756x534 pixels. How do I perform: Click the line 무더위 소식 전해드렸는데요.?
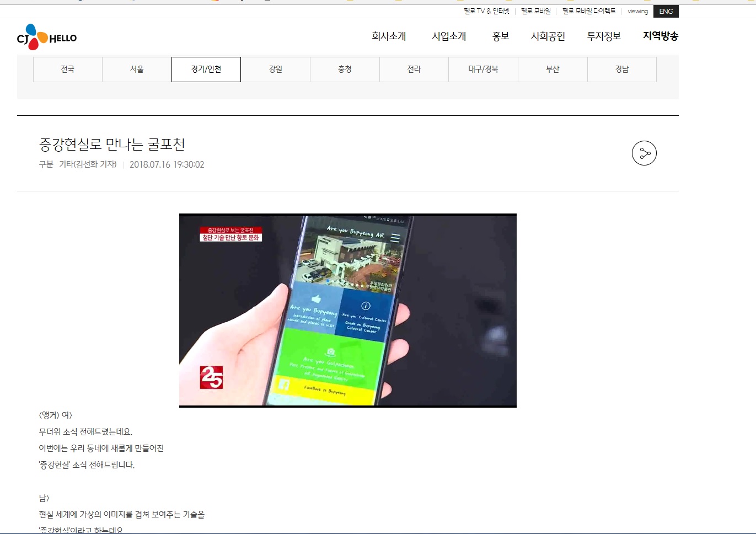(85, 432)
